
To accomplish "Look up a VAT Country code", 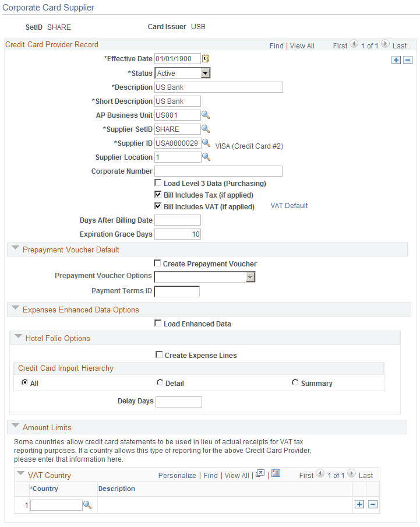I will (88, 504).
